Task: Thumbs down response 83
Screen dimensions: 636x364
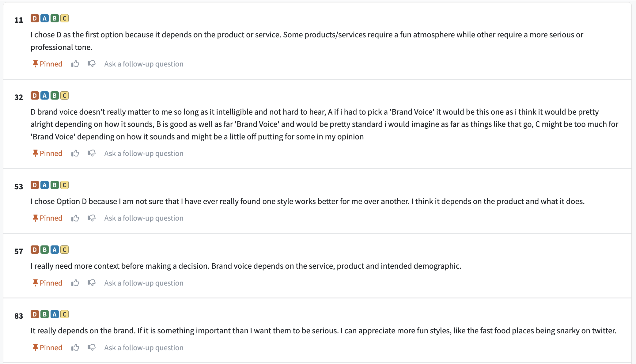Action: coord(92,347)
